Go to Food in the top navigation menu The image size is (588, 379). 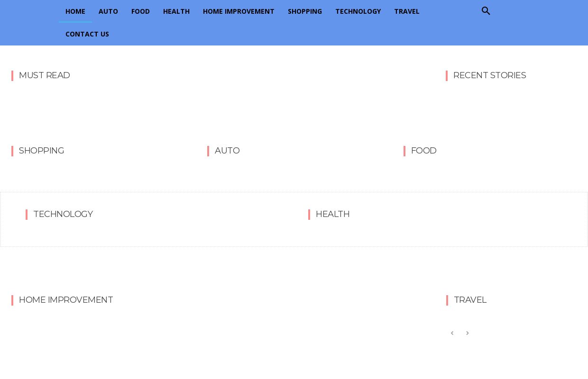click(140, 11)
